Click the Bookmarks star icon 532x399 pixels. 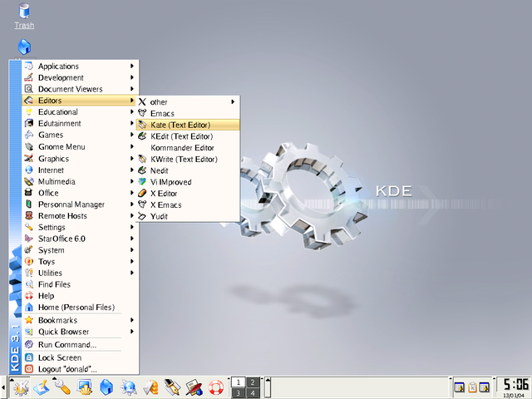tap(29, 320)
